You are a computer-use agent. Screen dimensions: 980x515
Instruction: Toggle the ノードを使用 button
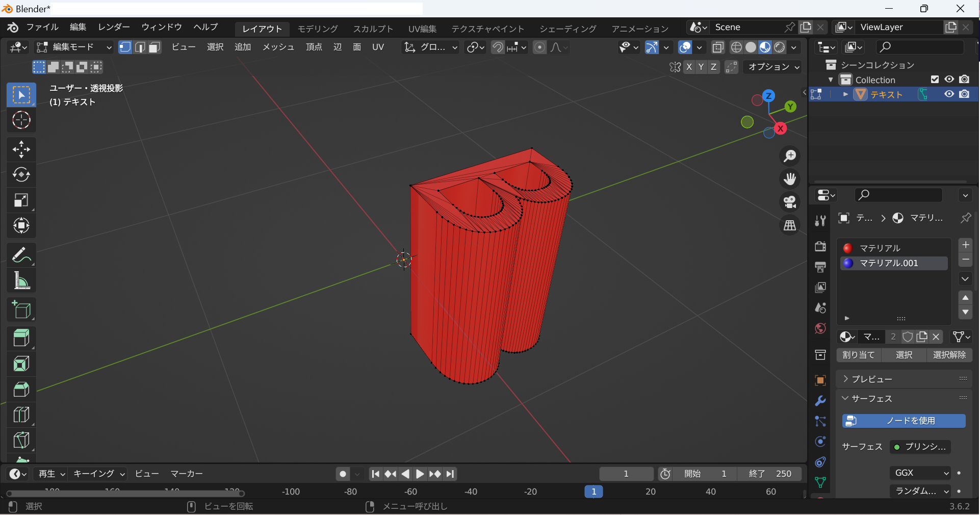tap(904, 421)
